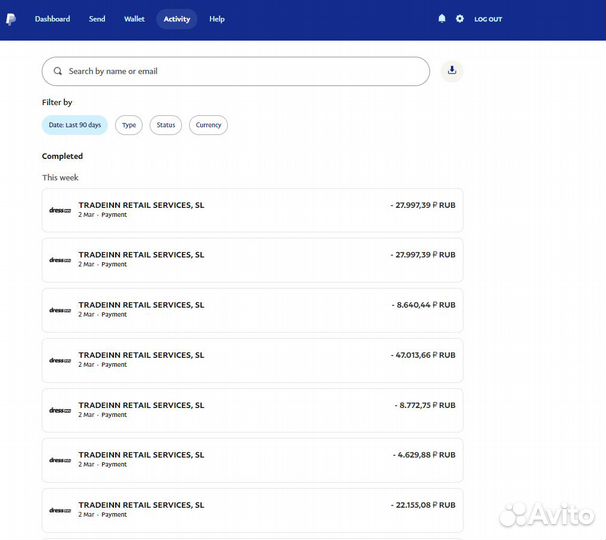Click the amount - 4.629,88 RUB
The height and width of the screenshot is (540, 606).
424,455
